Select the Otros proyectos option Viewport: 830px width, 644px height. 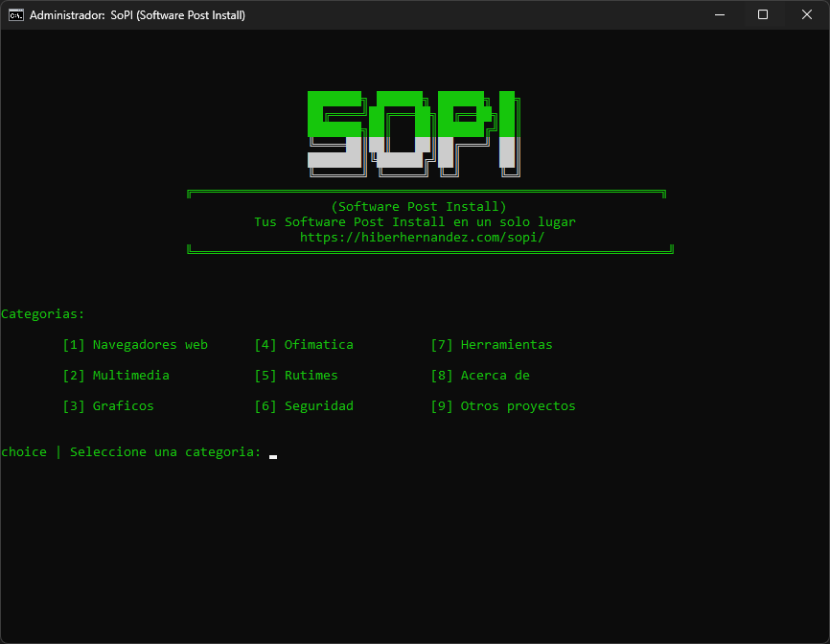click(x=503, y=406)
